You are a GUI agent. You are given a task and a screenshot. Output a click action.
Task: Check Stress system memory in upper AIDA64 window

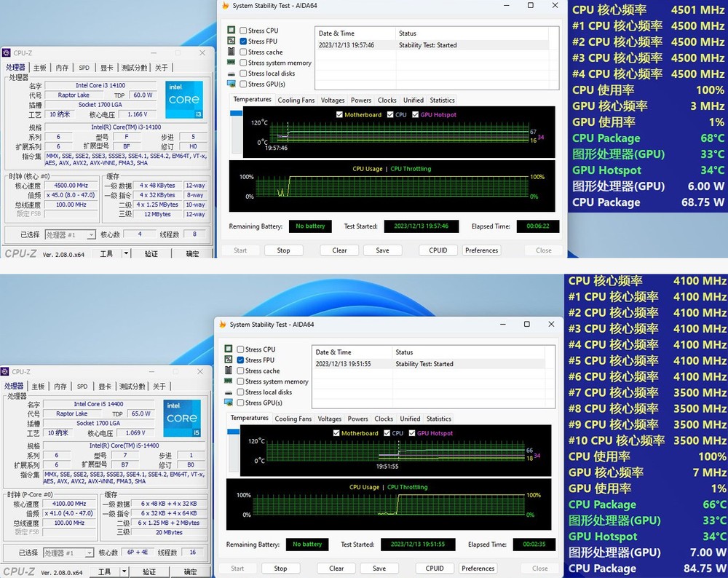point(243,63)
